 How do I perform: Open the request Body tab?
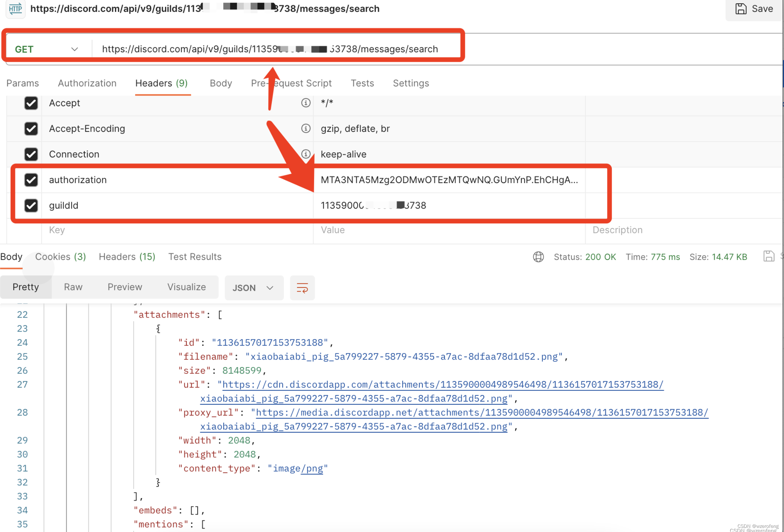[221, 83]
